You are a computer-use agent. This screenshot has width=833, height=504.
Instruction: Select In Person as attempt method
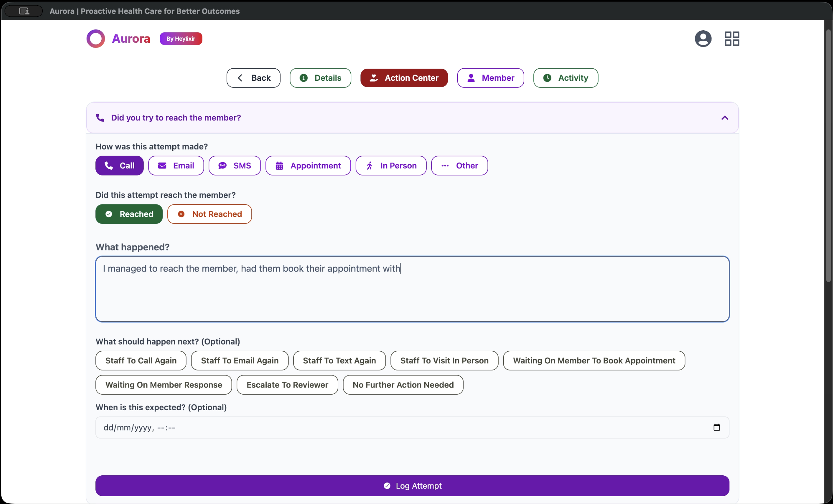pyautogui.click(x=391, y=166)
